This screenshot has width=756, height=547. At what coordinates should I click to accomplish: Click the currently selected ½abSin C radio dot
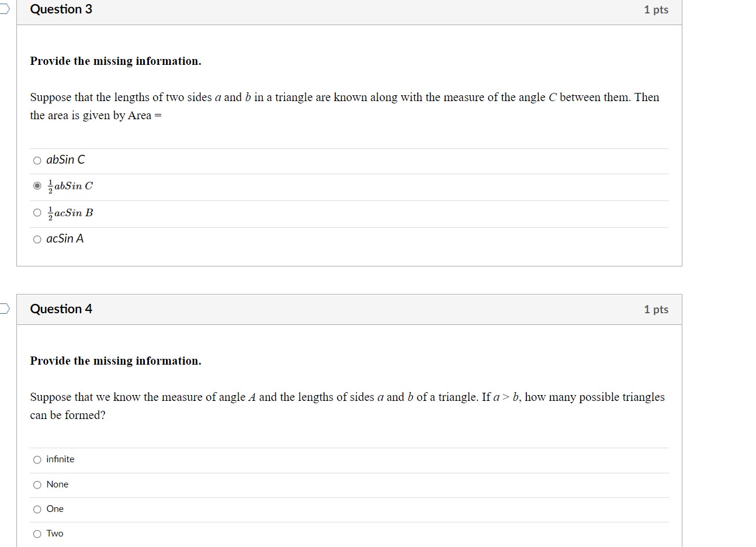[37, 185]
